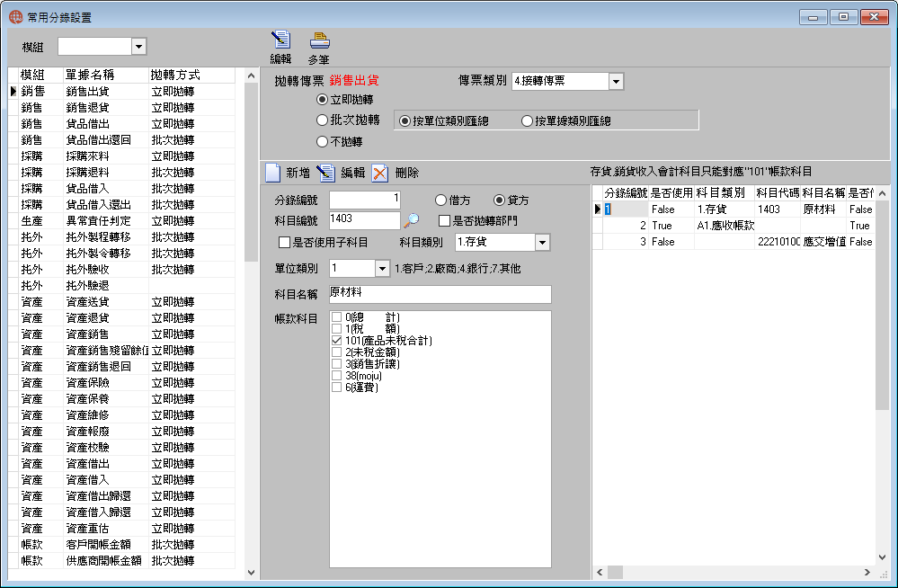Click right arrow of grid horizontal scrollbar

(x=867, y=572)
